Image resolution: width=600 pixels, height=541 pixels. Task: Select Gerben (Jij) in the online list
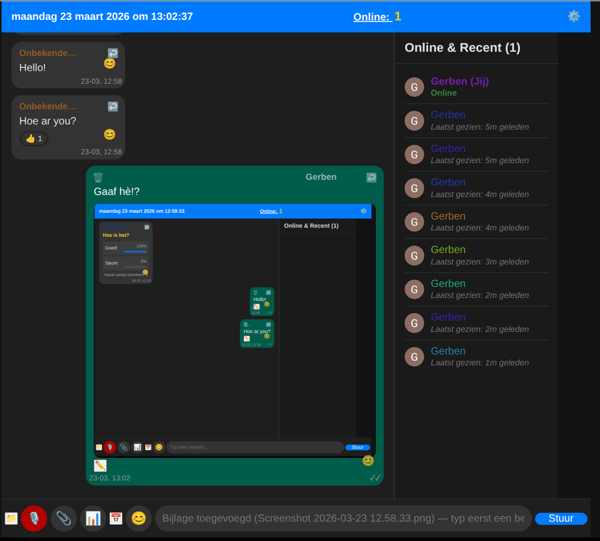(476, 87)
